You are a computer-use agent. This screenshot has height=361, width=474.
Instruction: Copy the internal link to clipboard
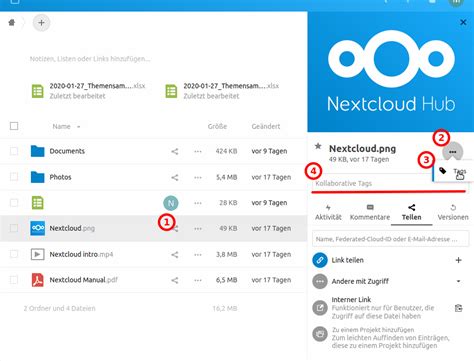[x=458, y=308]
